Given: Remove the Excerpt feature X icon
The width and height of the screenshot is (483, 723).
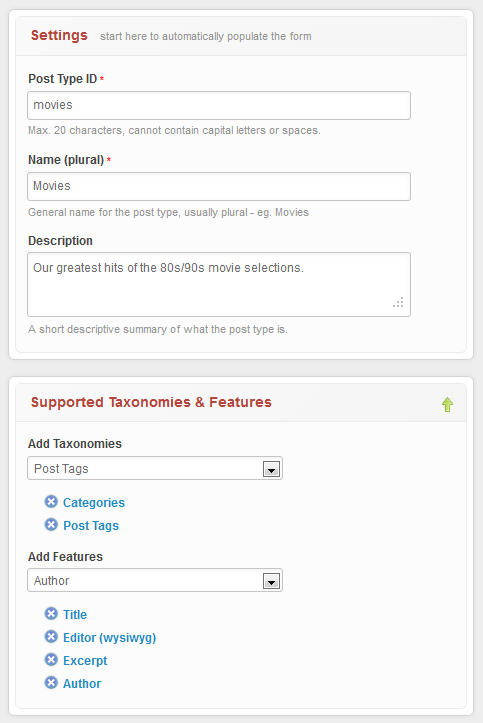Looking at the screenshot, I should click(x=51, y=659).
